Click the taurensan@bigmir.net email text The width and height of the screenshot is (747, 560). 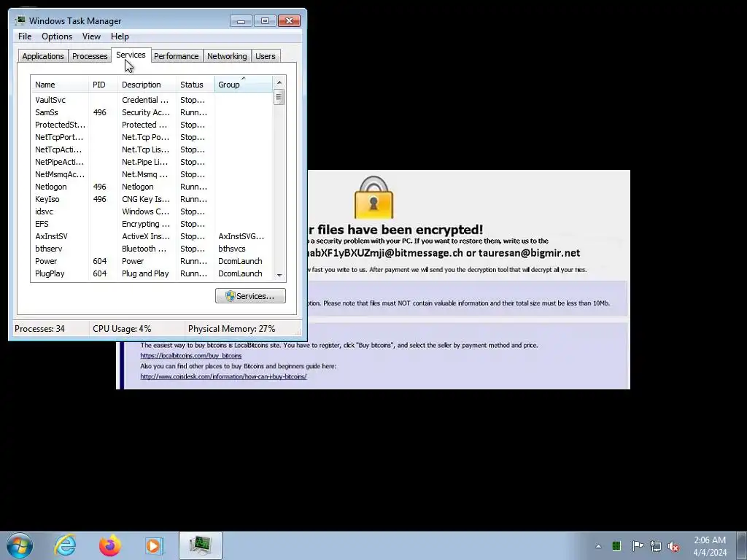point(530,253)
